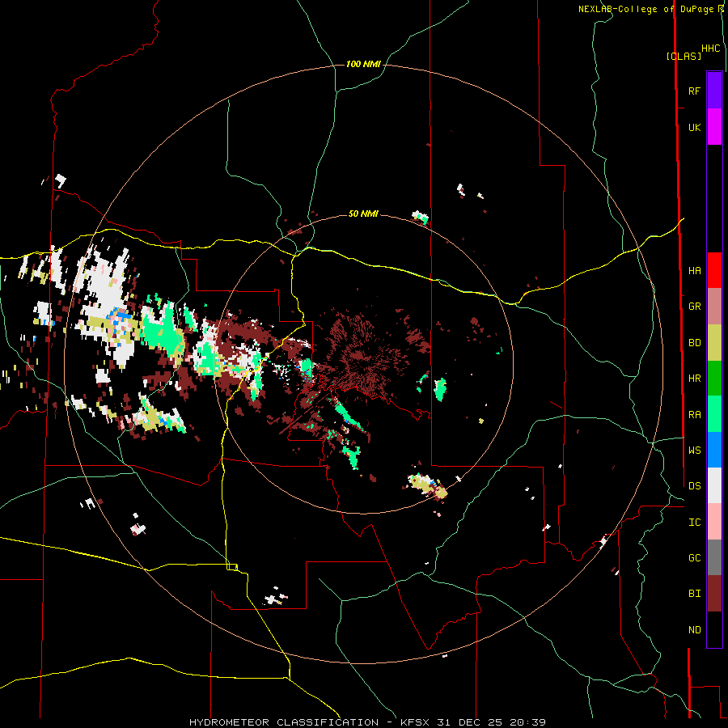Screen dimensions: 728x728
Task: Click the IC legend label
Action: click(x=694, y=522)
